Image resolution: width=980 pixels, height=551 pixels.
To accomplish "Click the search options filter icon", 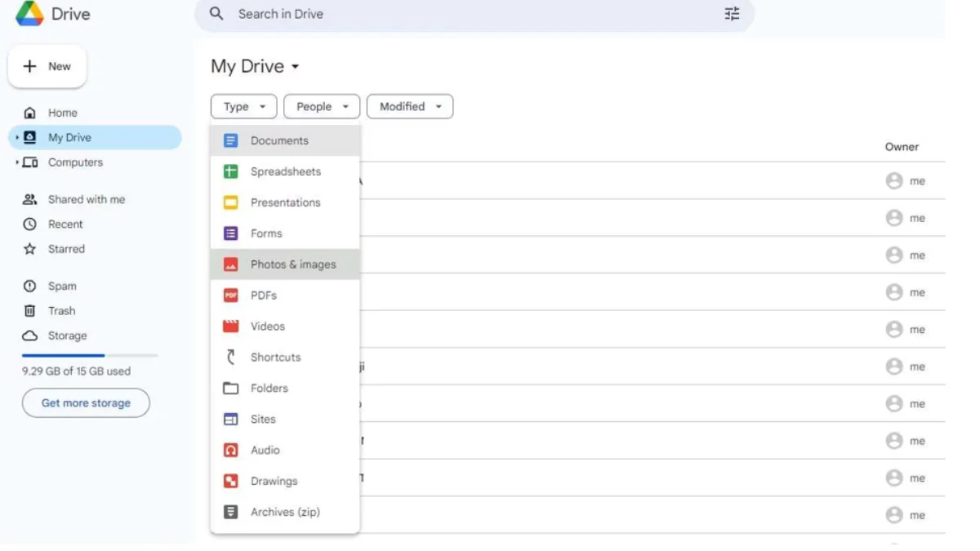I will (x=732, y=14).
